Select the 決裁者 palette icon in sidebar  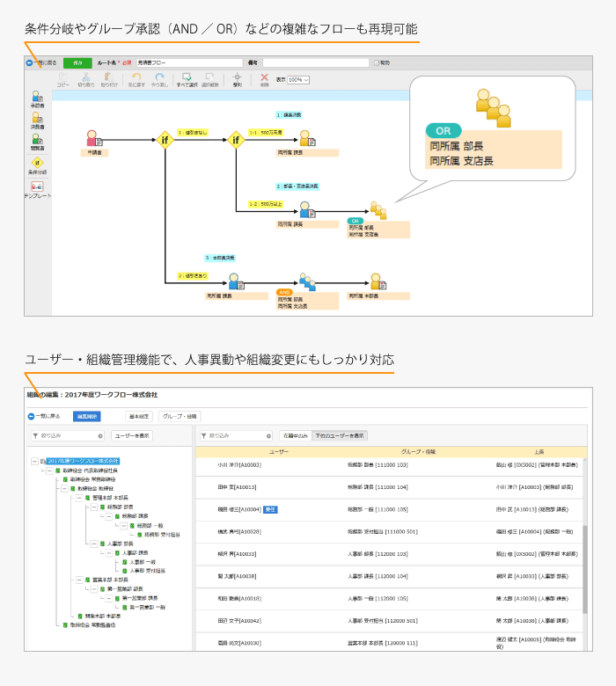click(x=37, y=118)
